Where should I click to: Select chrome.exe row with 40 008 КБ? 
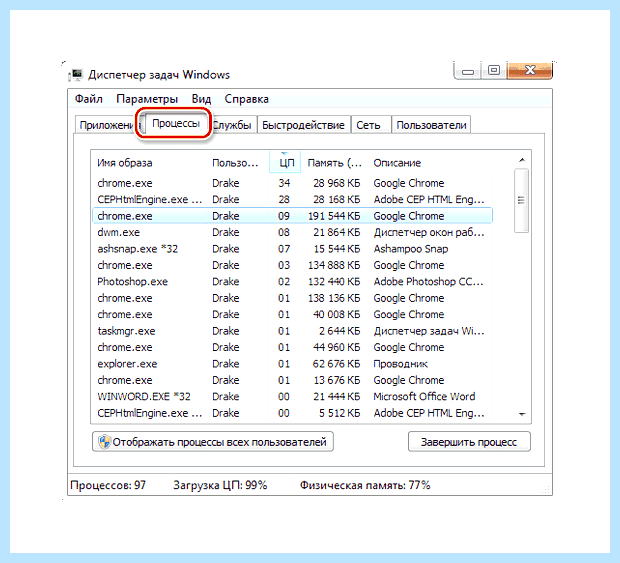(x=293, y=314)
